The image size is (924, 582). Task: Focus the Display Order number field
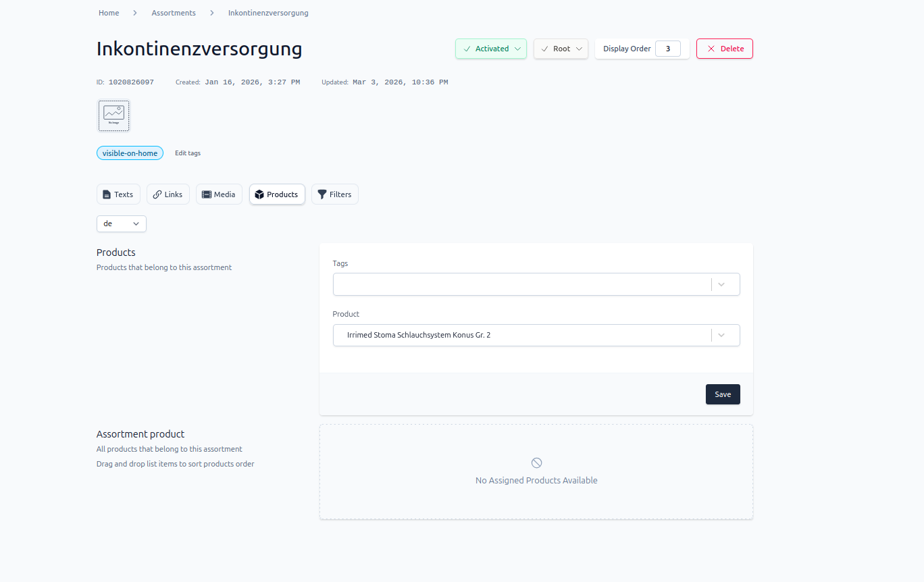coord(668,49)
